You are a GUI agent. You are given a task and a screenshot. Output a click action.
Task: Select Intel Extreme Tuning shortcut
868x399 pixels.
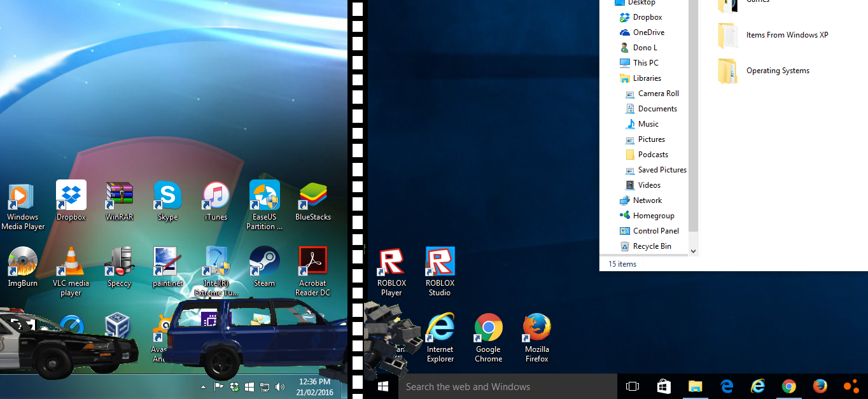tap(216, 272)
